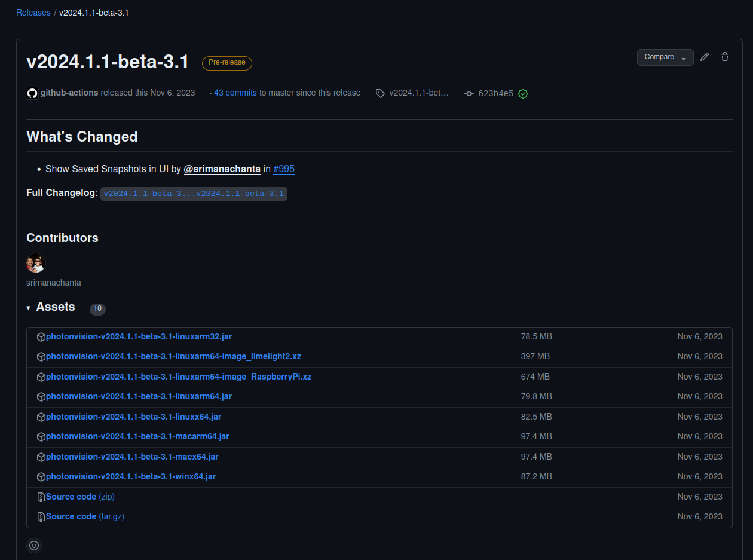Image resolution: width=753 pixels, height=560 pixels.
Task: Click the What's Changed heading
Action: (x=82, y=137)
